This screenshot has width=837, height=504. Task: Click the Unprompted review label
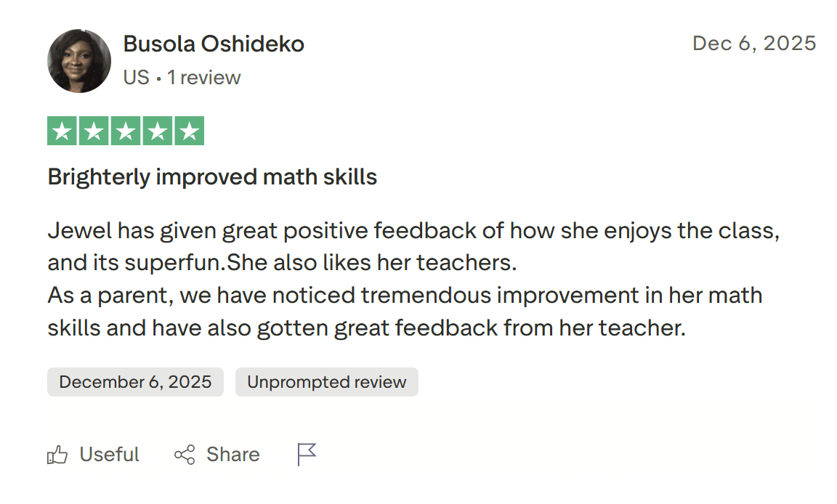326,381
